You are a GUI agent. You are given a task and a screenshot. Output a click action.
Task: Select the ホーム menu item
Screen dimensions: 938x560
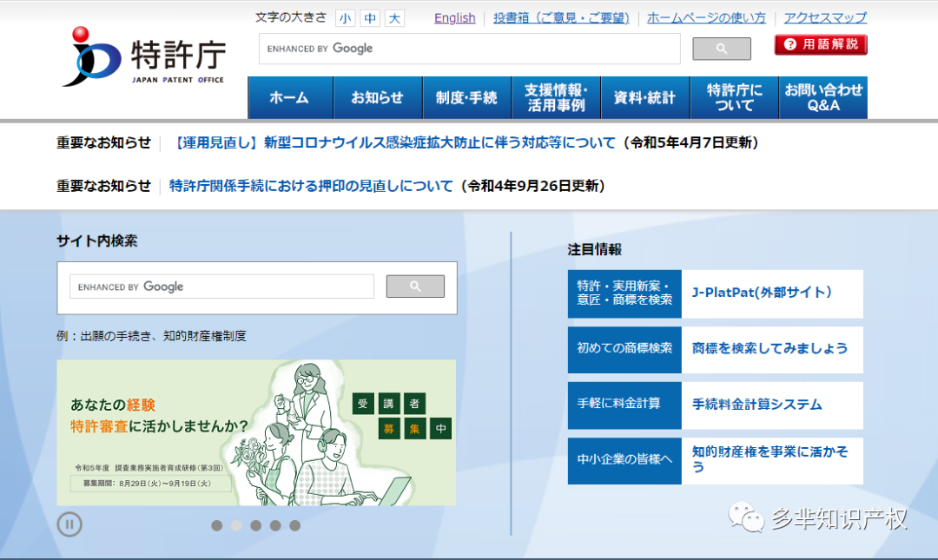point(289,97)
